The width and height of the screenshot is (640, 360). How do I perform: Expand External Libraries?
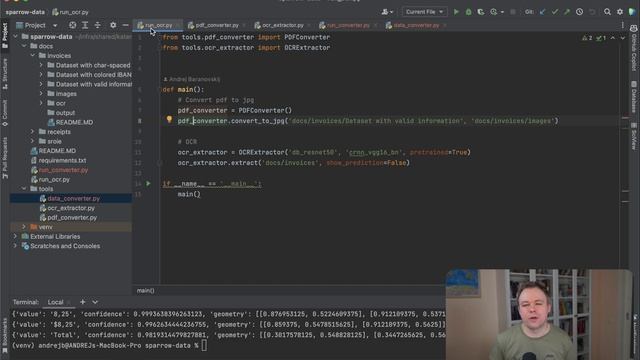click(x=16, y=236)
